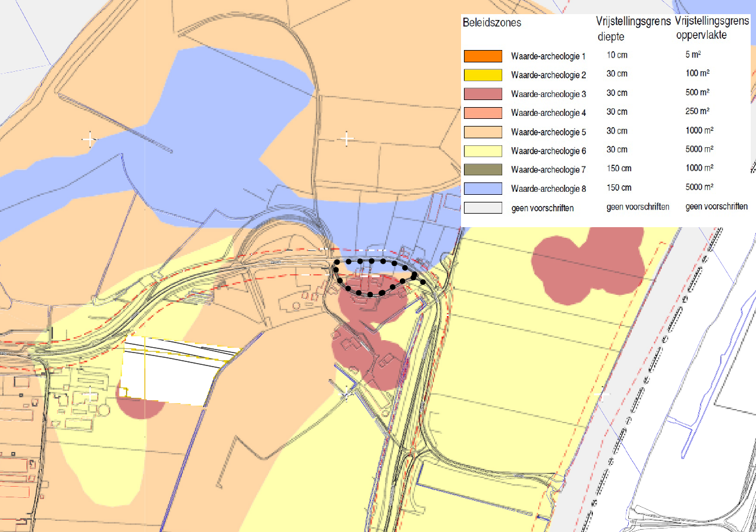
Task: Select the peach Waarde-archeologie 5 swatch
Action: point(483,131)
